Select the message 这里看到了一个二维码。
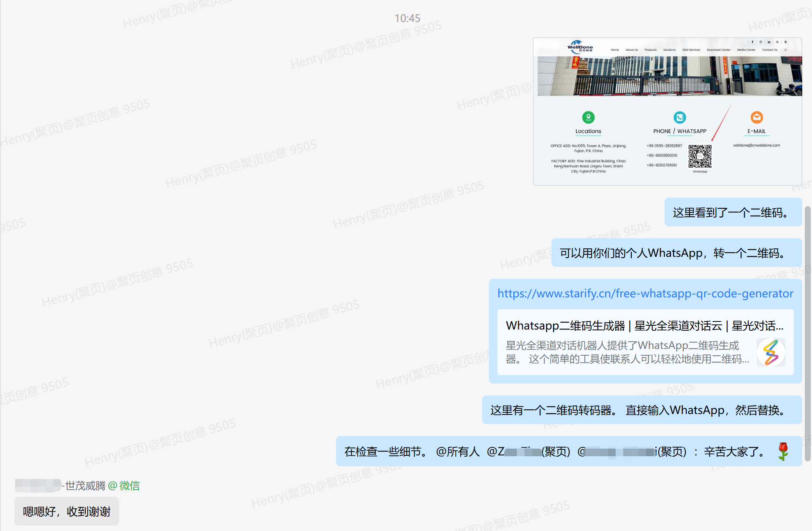Screen dimensions: 812x531 733,212
